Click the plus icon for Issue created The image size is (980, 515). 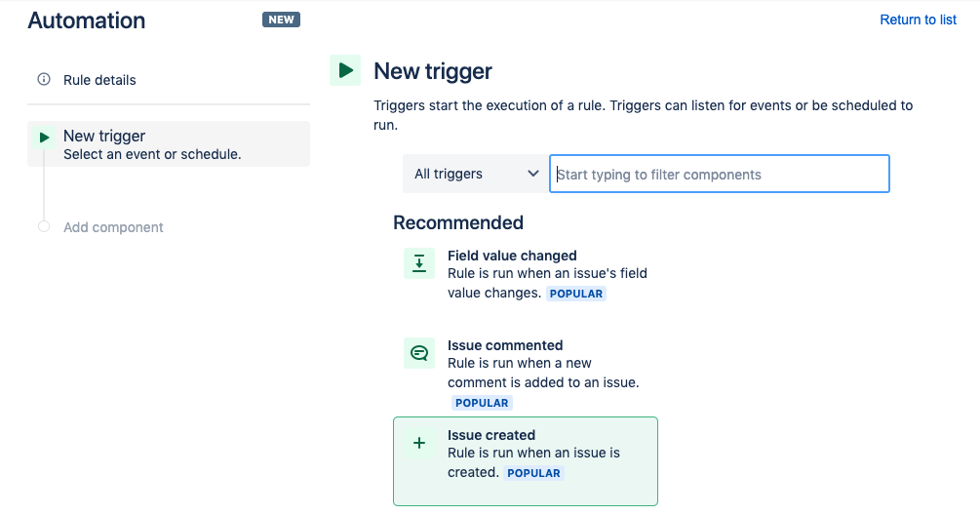(419, 443)
